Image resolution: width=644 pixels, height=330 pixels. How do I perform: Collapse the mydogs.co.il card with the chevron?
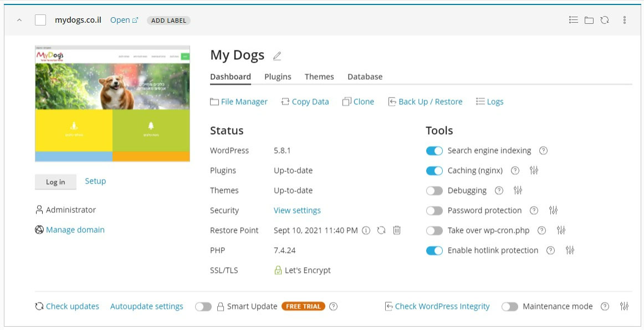click(x=18, y=20)
